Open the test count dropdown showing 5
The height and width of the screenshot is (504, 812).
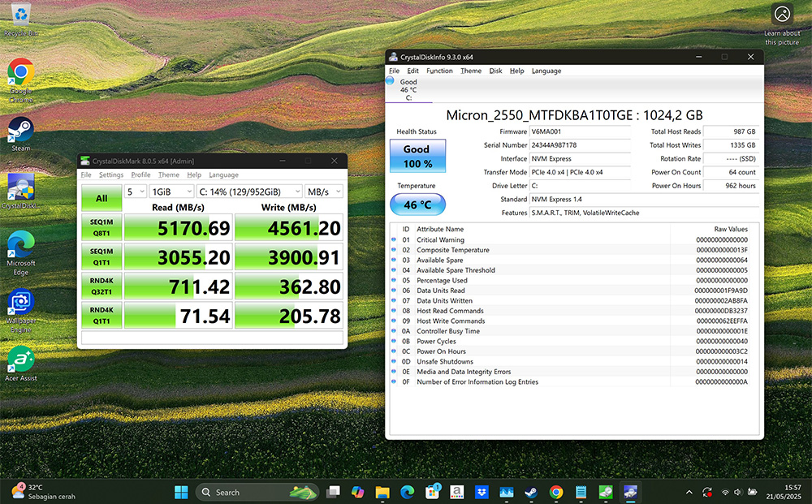pyautogui.click(x=136, y=192)
